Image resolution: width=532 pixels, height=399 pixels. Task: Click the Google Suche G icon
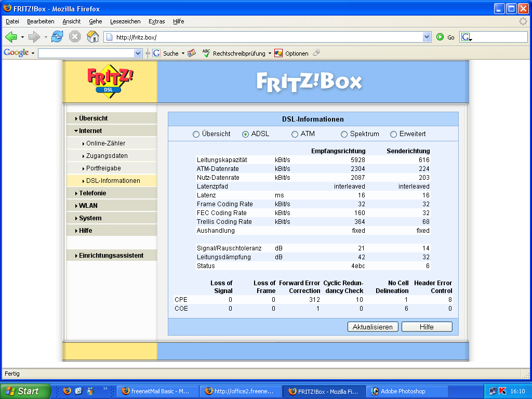point(156,53)
